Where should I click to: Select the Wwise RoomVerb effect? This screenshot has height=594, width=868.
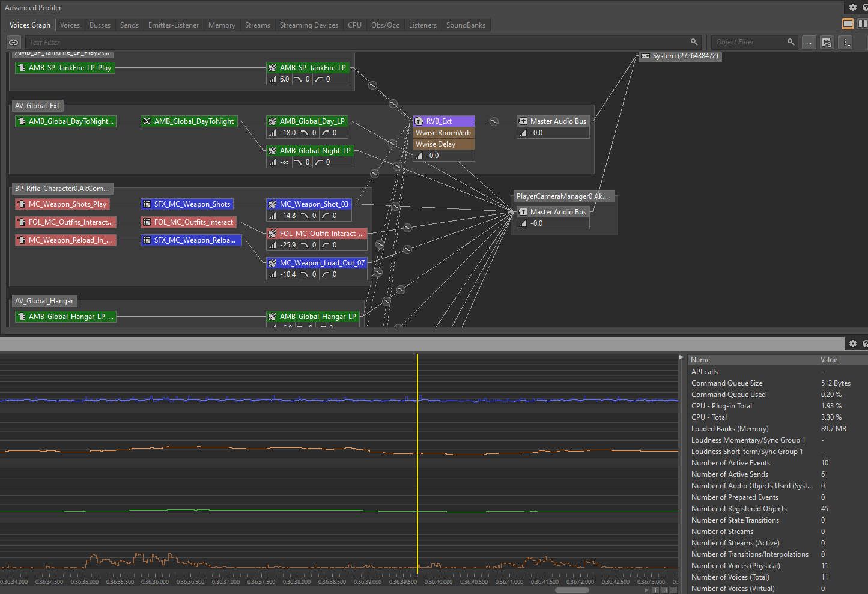443,133
